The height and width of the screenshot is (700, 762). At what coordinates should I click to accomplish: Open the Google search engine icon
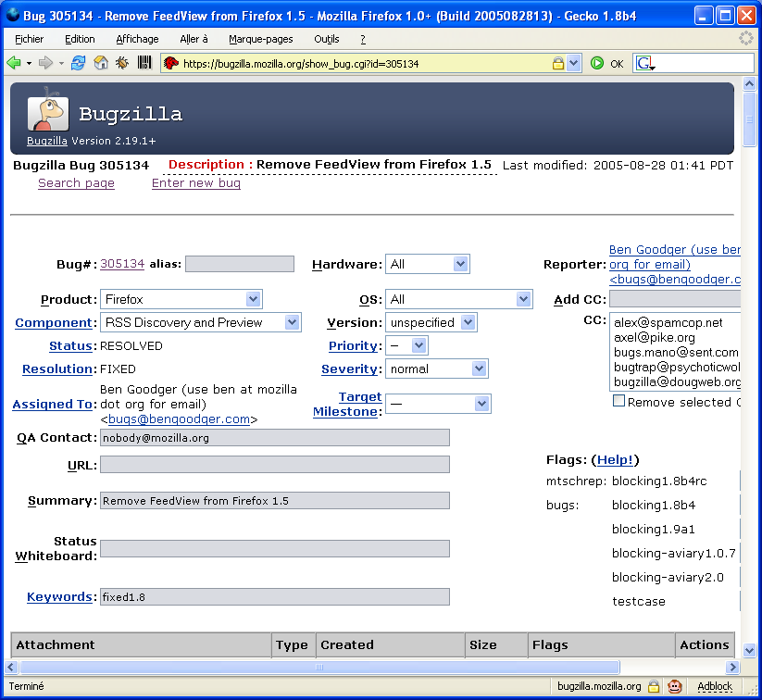point(645,63)
